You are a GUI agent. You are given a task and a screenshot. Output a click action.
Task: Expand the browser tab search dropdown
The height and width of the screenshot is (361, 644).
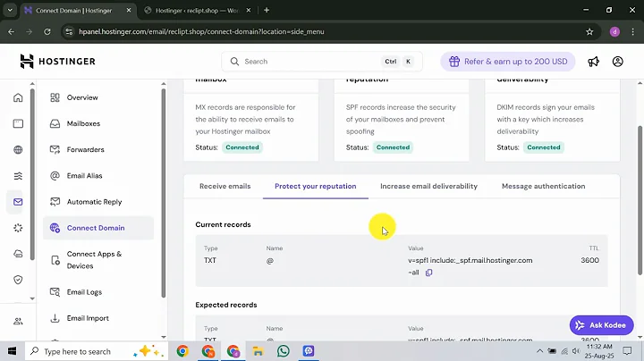[10, 10]
